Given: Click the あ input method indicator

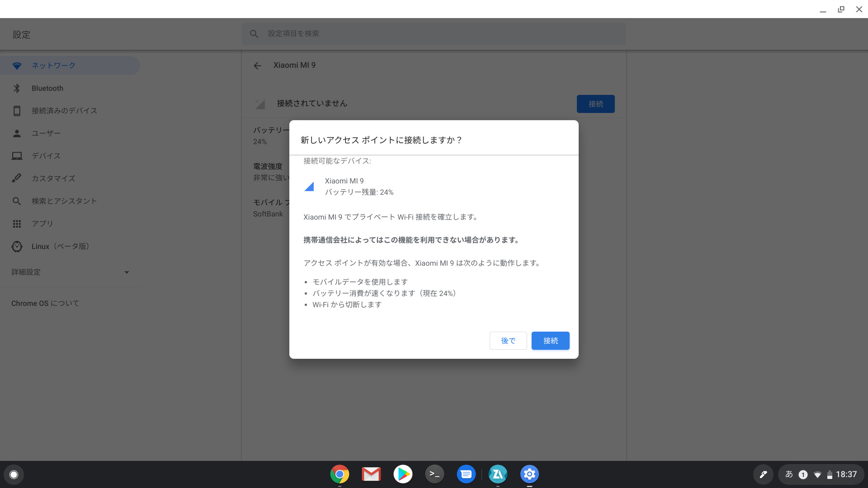Looking at the screenshot, I should 789,474.
